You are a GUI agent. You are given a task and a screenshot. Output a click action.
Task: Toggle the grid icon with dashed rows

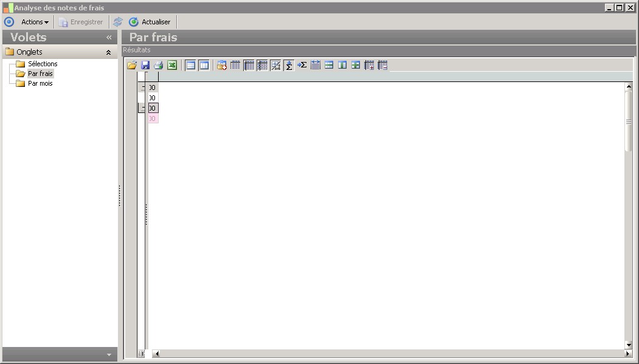coord(262,65)
